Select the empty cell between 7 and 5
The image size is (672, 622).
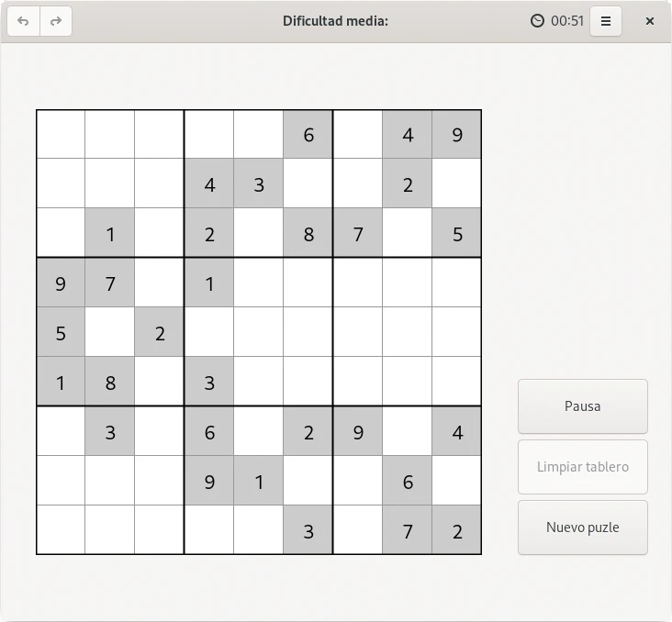408,234
